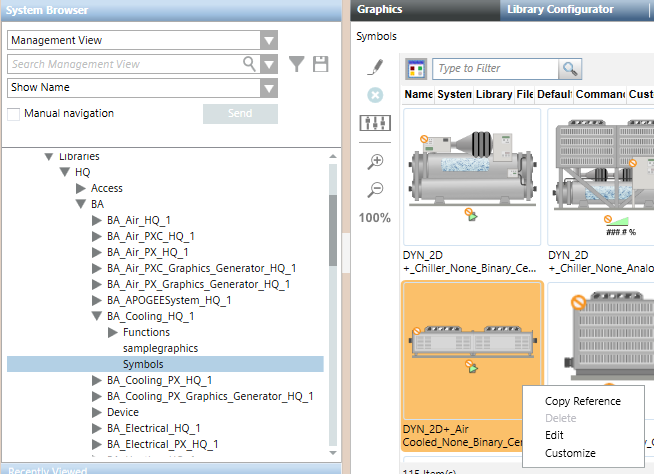The width and height of the screenshot is (654, 474).
Task: Choose Customize from context menu
Action: tap(570, 453)
